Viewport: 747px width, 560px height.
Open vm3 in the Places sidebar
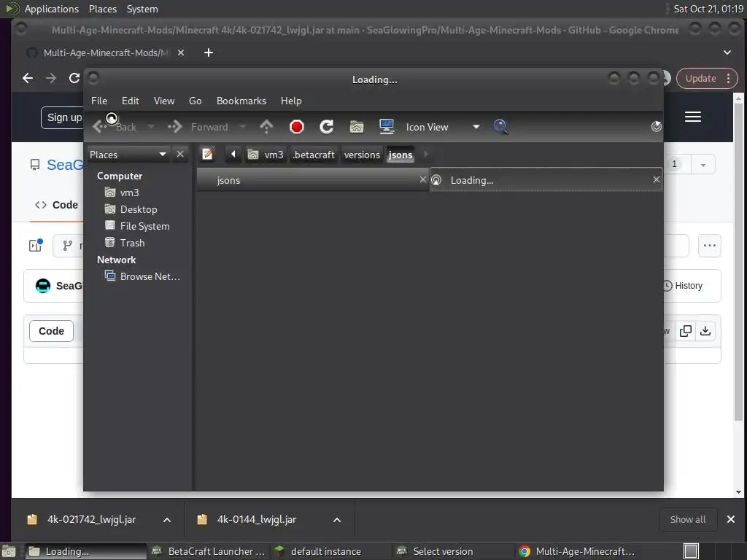pyautogui.click(x=129, y=192)
